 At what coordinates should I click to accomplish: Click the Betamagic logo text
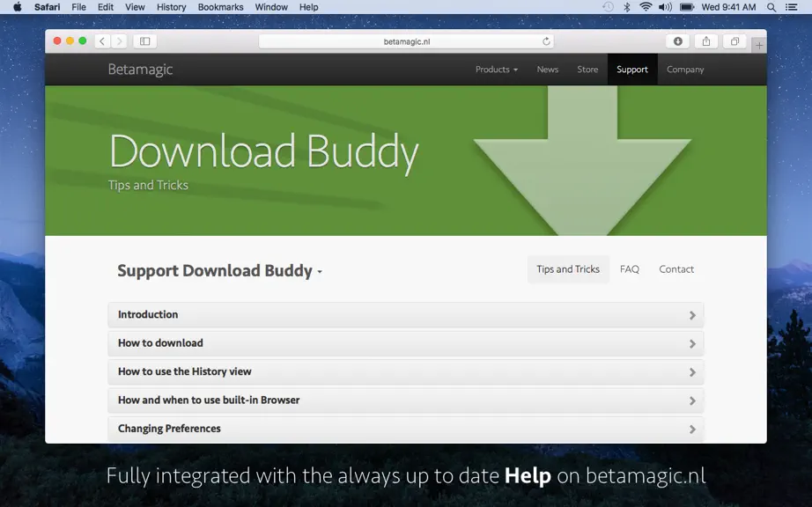pyautogui.click(x=140, y=70)
